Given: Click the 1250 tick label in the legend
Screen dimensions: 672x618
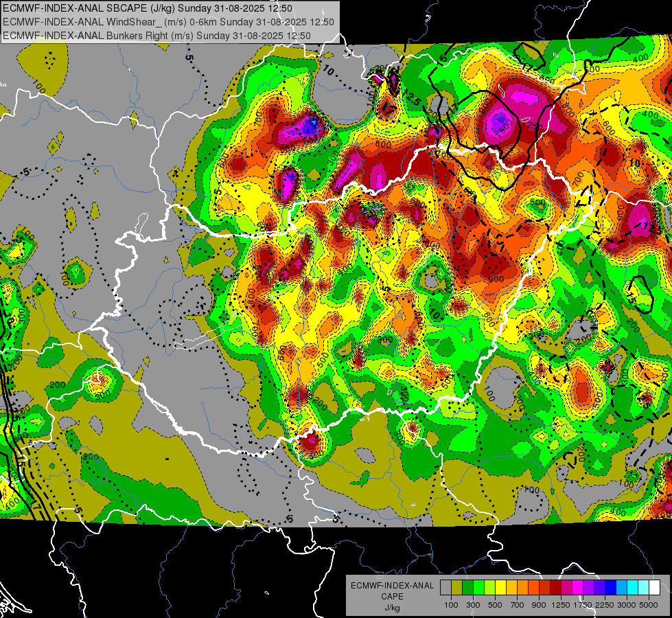Looking at the screenshot, I should tap(561, 605).
